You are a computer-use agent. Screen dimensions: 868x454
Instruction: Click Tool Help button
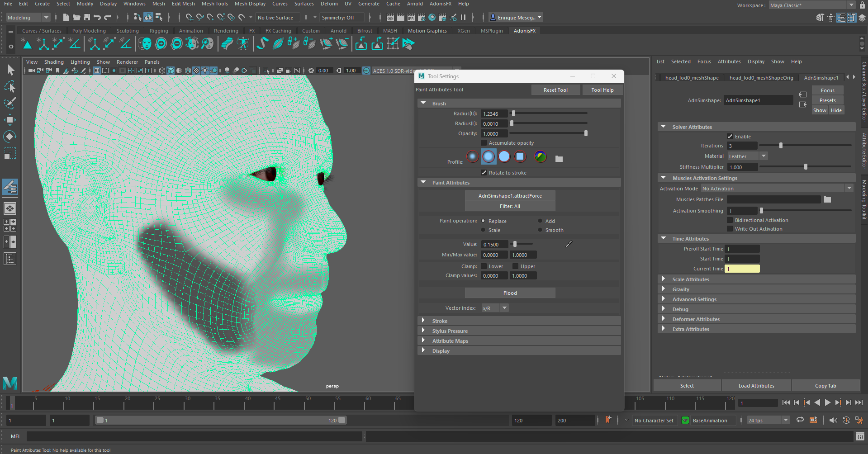(602, 90)
